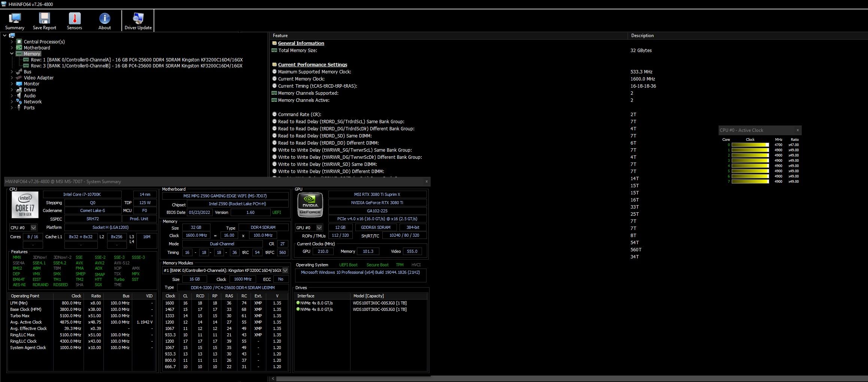
Task: Click the first NVMe drive status indicator
Action: [298, 303]
